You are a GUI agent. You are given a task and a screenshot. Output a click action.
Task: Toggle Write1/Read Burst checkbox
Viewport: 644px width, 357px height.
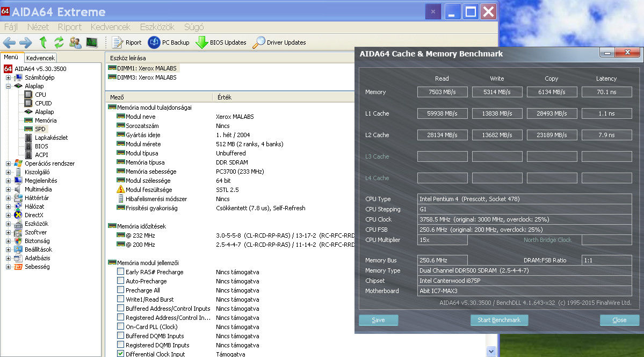120,299
